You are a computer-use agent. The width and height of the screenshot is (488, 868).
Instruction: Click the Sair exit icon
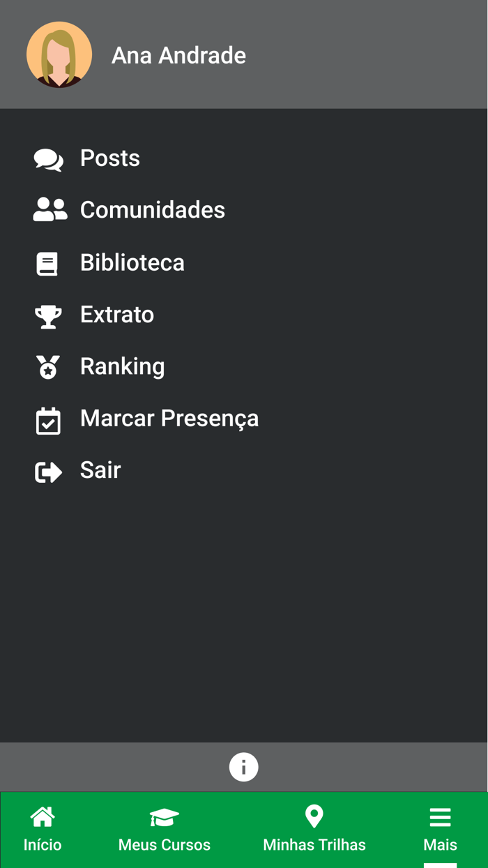(47, 471)
